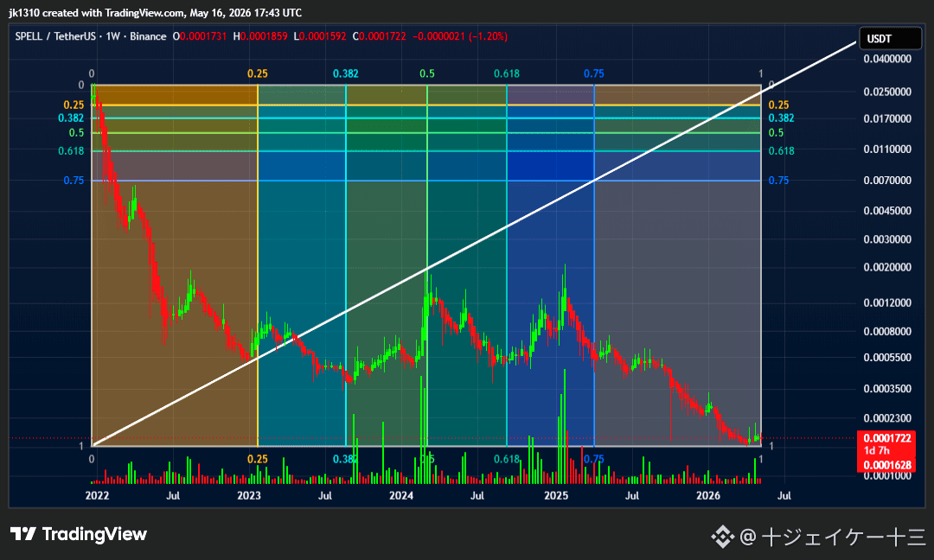Click the 2022 label on the time axis
The height and width of the screenshot is (560, 934).
point(97,496)
